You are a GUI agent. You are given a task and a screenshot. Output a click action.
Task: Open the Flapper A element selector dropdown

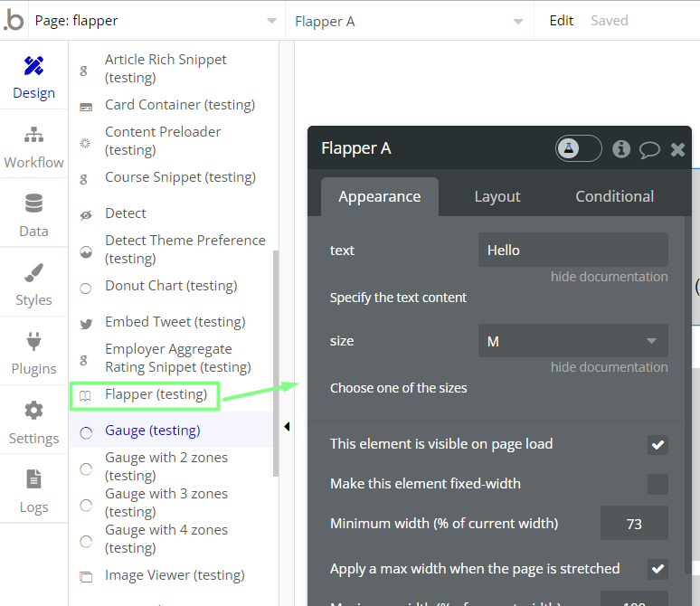410,21
